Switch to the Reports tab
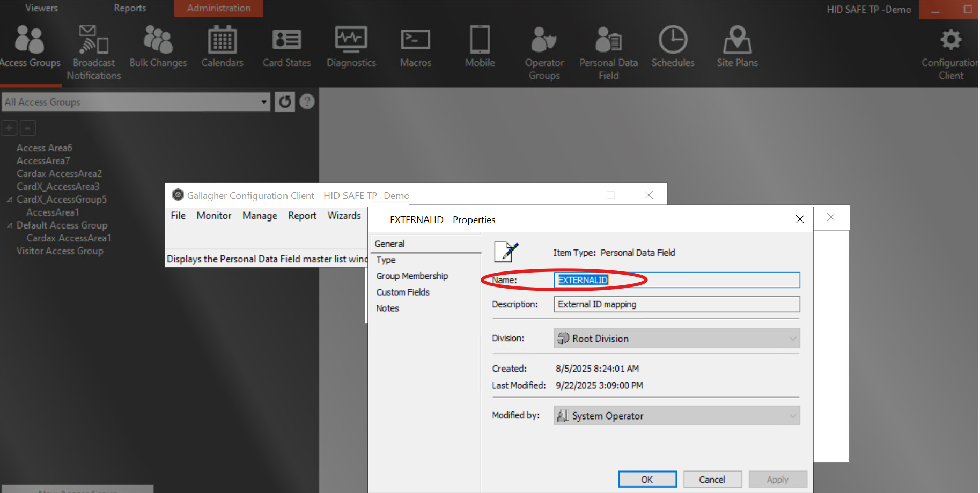This screenshot has height=493, width=980. point(130,8)
